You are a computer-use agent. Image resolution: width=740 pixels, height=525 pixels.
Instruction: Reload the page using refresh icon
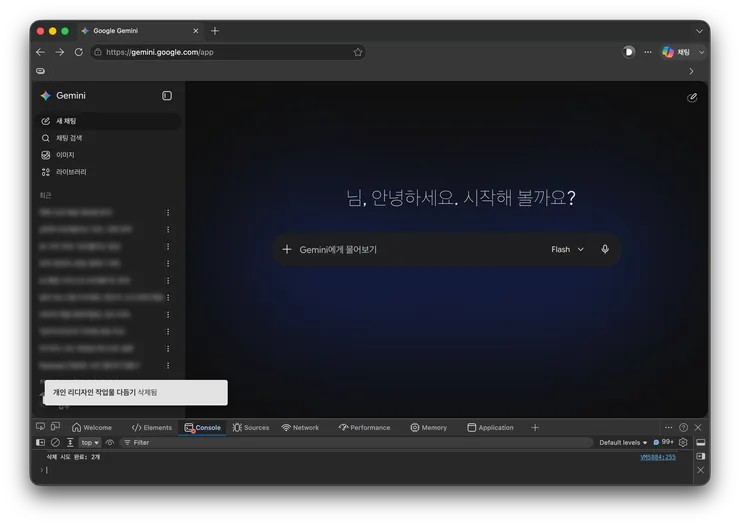pyautogui.click(x=79, y=52)
